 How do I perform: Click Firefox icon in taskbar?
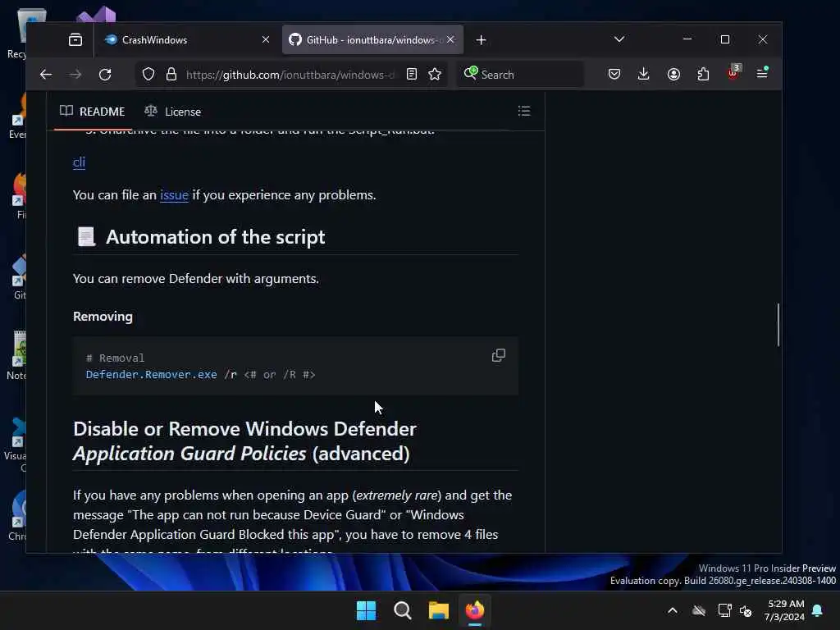[475, 610]
